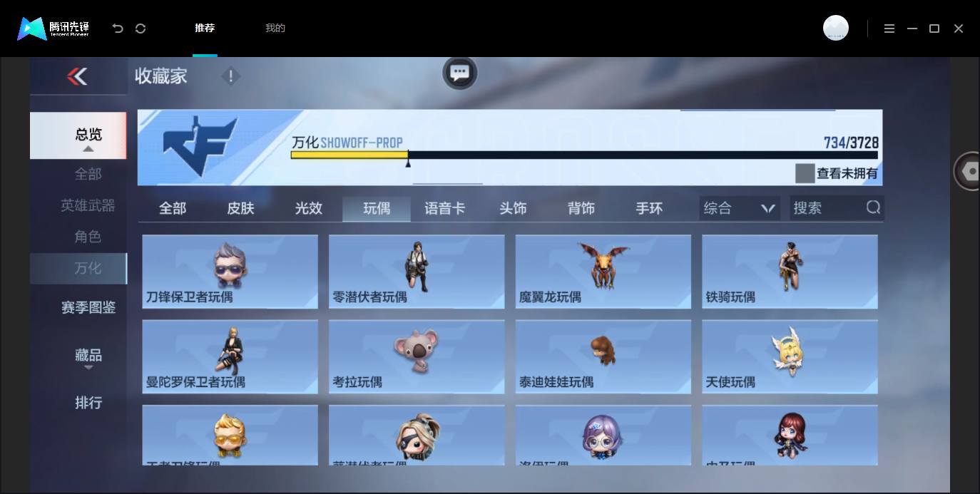Select the 考拉玩偶 koala doll card
Image resolution: width=980 pixels, height=494 pixels.
click(417, 356)
